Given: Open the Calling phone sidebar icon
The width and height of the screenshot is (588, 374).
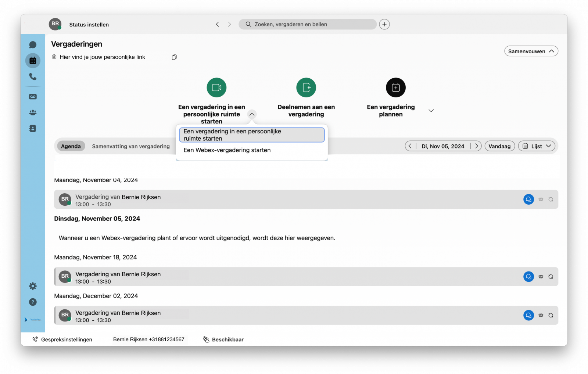Looking at the screenshot, I should [33, 76].
